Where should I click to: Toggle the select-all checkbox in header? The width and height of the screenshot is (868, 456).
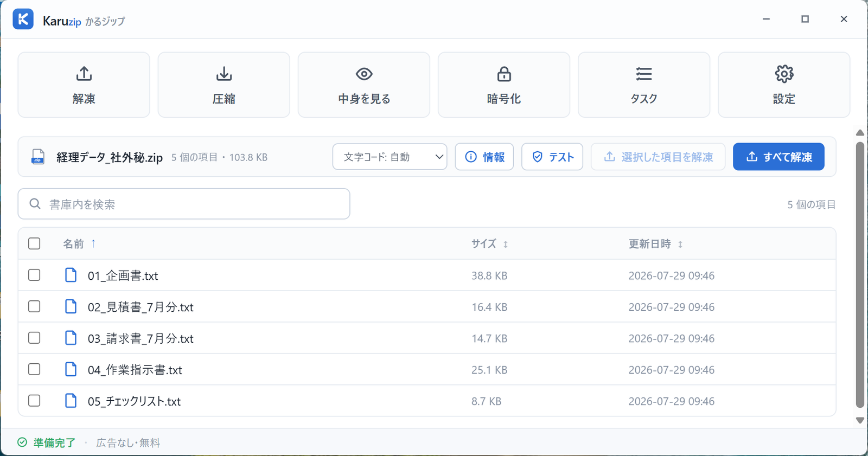pos(34,243)
